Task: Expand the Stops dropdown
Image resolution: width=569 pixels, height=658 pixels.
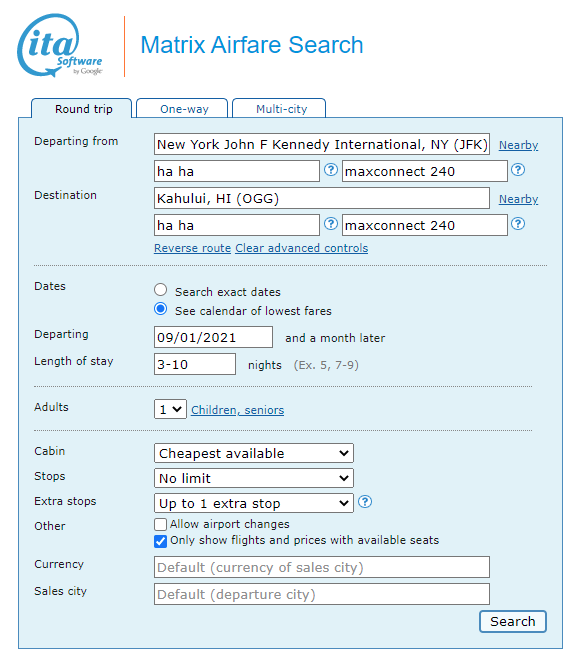Action: [x=254, y=478]
